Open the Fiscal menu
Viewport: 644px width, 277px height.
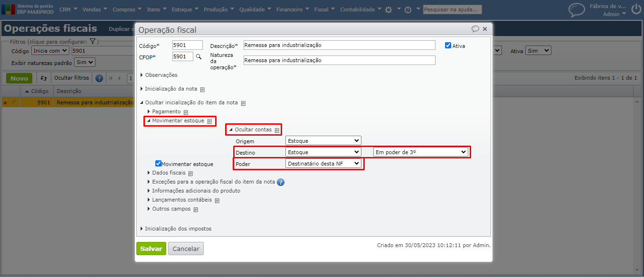tap(324, 9)
